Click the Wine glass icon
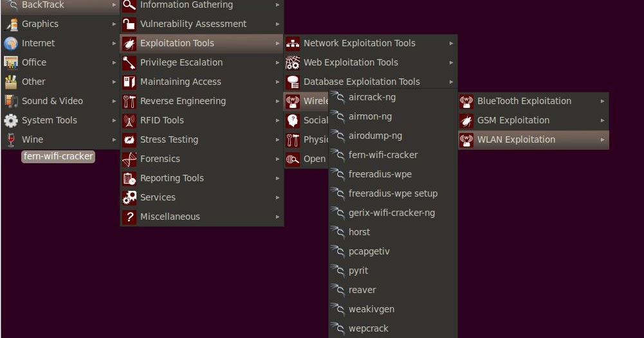Image resolution: width=644 pixels, height=338 pixels. (x=11, y=139)
